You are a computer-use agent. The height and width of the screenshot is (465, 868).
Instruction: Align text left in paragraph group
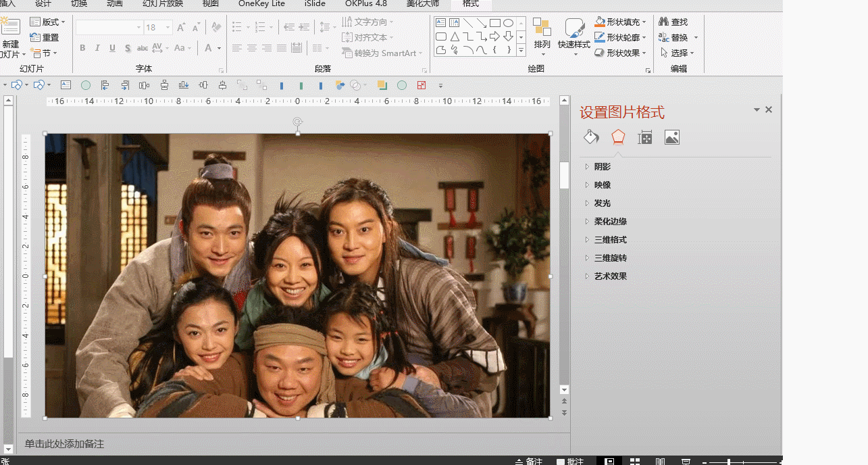(237, 48)
